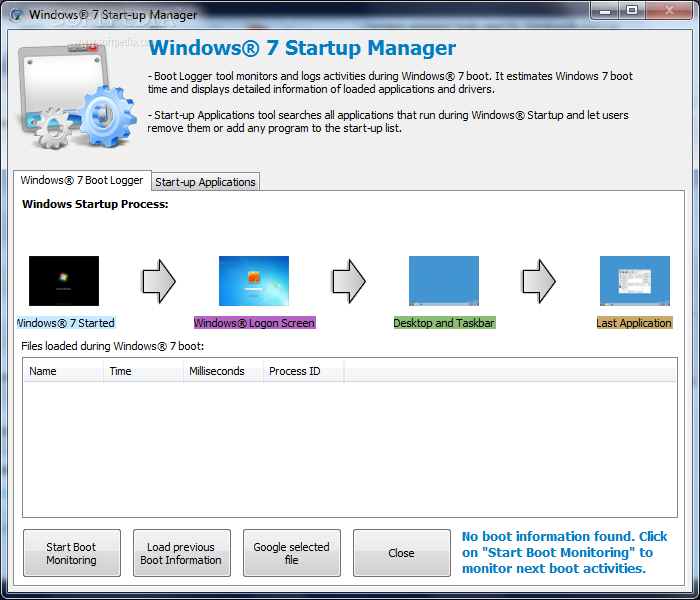Image resolution: width=700 pixels, height=600 pixels.
Task: Sort the file list by Name column
Action: coord(63,371)
